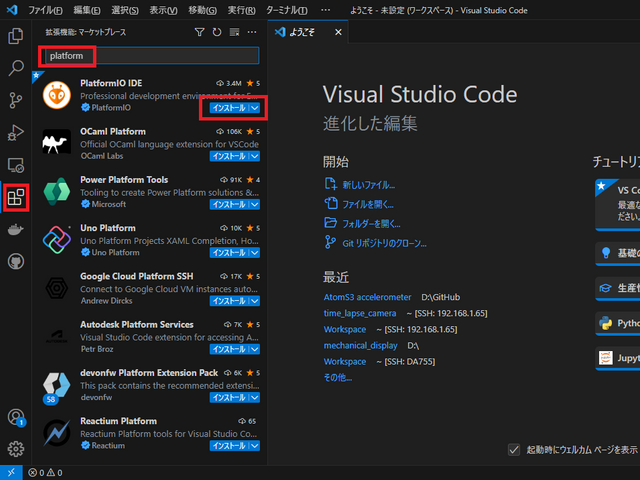Open the 実行(R) menu
Image resolution: width=640 pixels, height=480 pixels.
[242, 10]
